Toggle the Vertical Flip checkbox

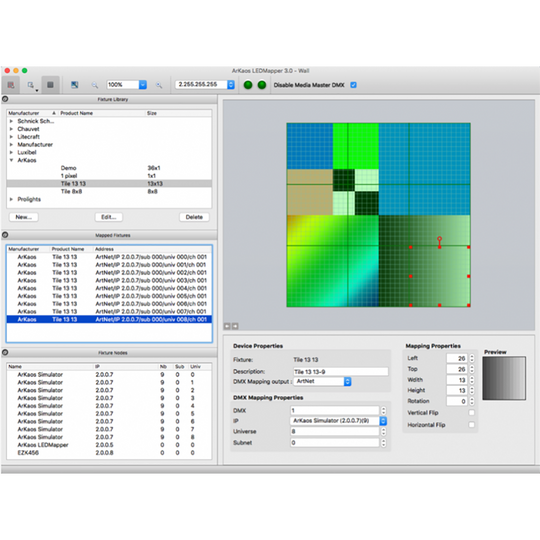(471, 413)
